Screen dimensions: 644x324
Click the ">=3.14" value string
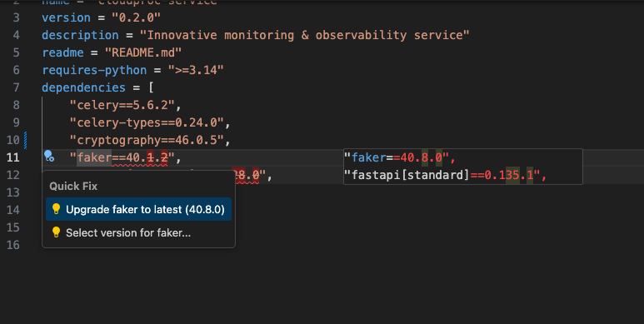196,70
